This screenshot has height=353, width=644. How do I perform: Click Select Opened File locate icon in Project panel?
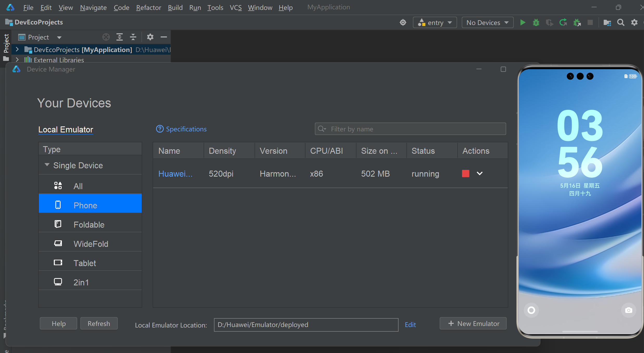pyautogui.click(x=106, y=37)
